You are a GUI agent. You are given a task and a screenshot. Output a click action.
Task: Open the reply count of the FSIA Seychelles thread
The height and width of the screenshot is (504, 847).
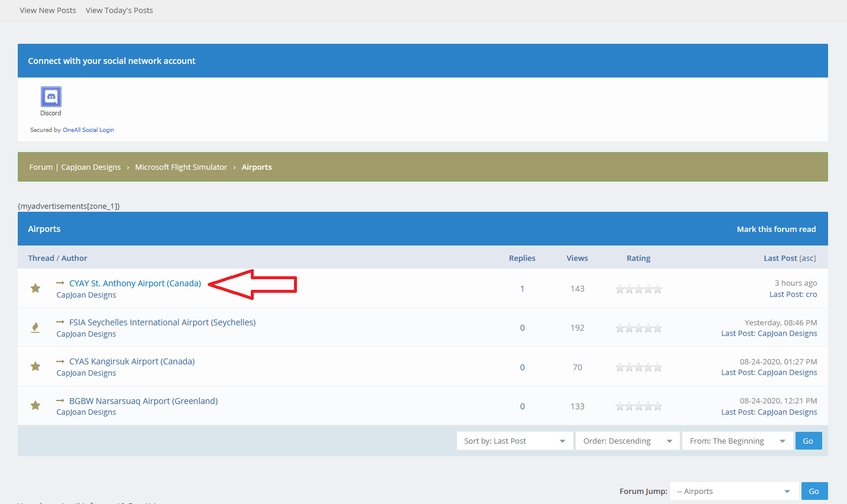pyautogui.click(x=522, y=328)
